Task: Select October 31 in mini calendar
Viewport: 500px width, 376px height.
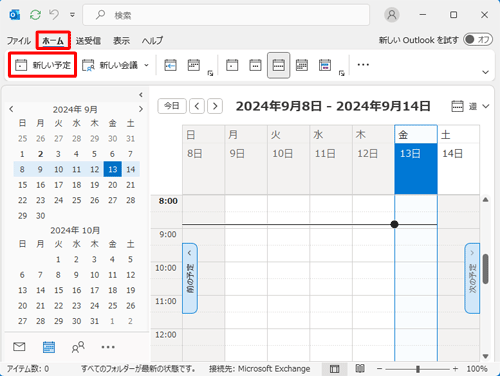Action: click(x=94, y=321)
